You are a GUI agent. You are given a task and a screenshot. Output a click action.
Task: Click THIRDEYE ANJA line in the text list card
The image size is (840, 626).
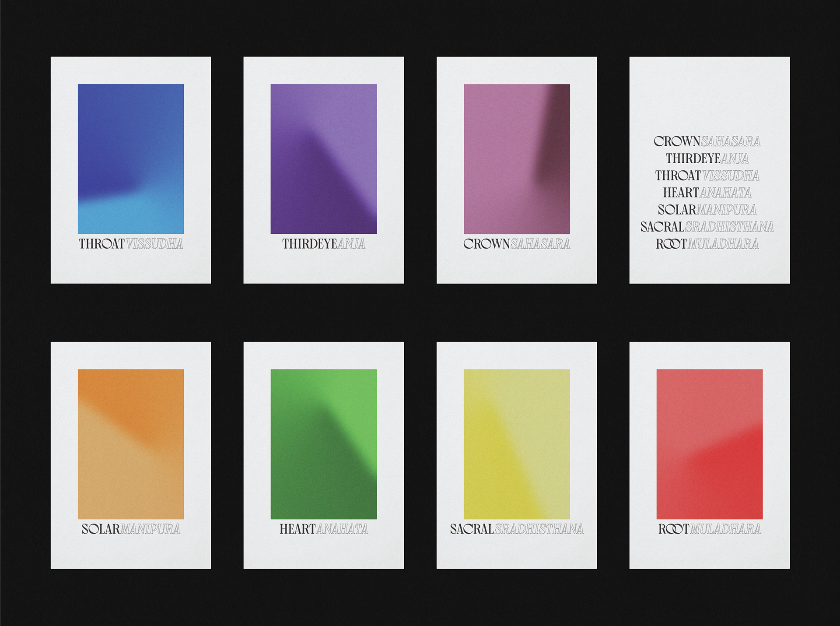pos(707,158)
